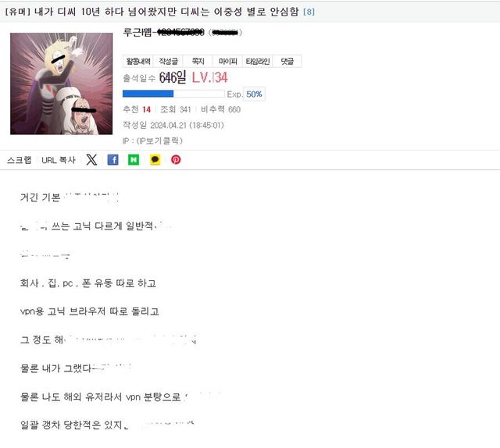Share via the yellow KakaoTalk icon
This screenshot has width=500, height=448.
[x=155, y=160]
